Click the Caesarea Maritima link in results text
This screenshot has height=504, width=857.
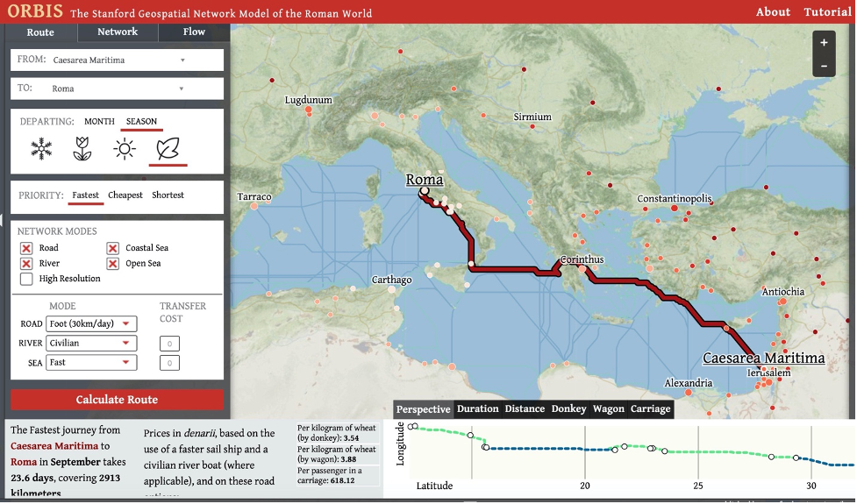point(54,446)
